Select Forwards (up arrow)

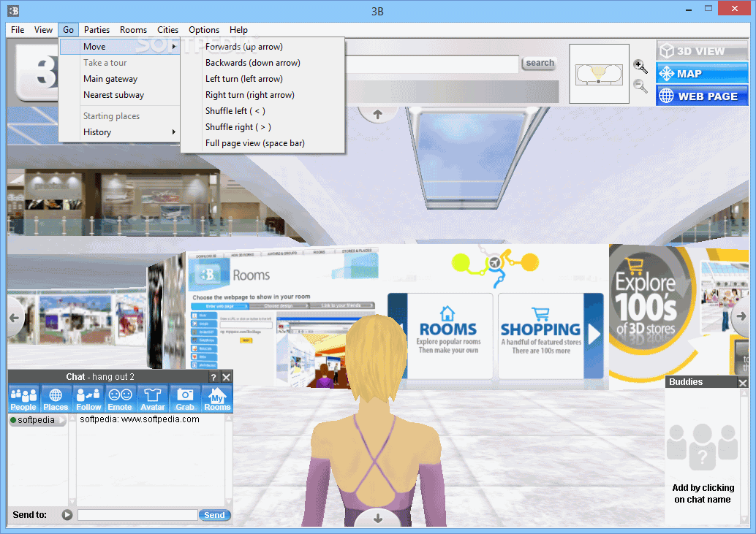pos(262,47)
